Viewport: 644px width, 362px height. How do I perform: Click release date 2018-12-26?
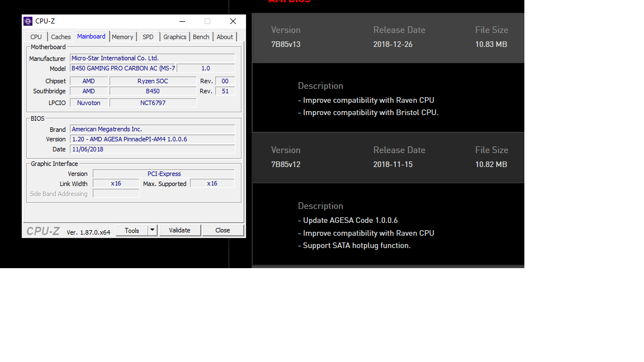pos(392,44)
